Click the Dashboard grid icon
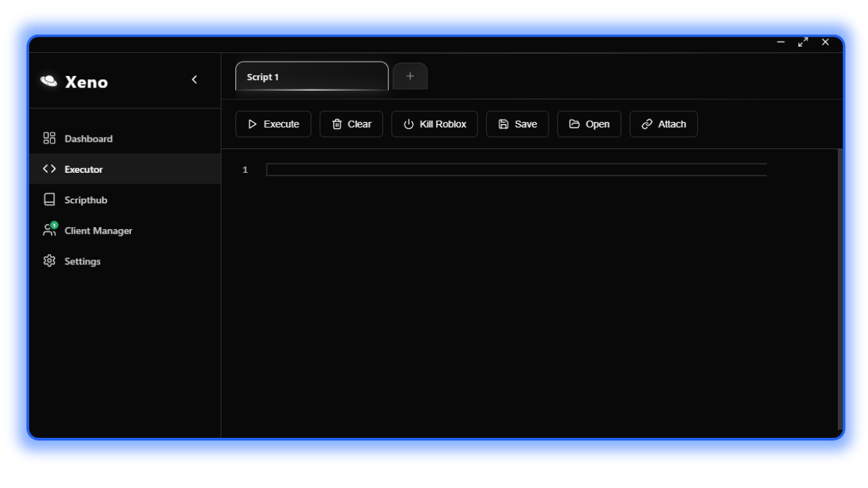The image size is (868, 488). [x=50, y=138]
